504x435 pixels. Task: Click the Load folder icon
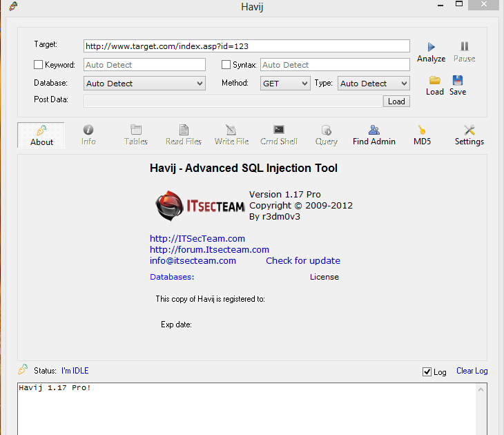point(434,80)
